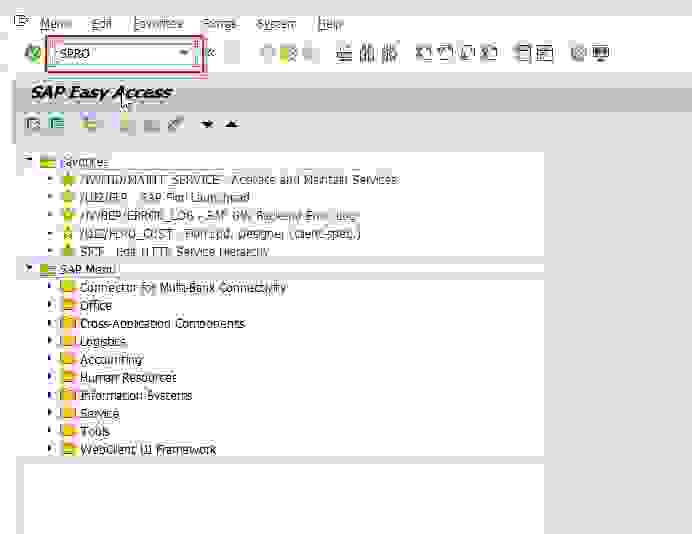Select the WebClient UI Framework label
This screenshot has width=692, height=534.
pos(148,450)
